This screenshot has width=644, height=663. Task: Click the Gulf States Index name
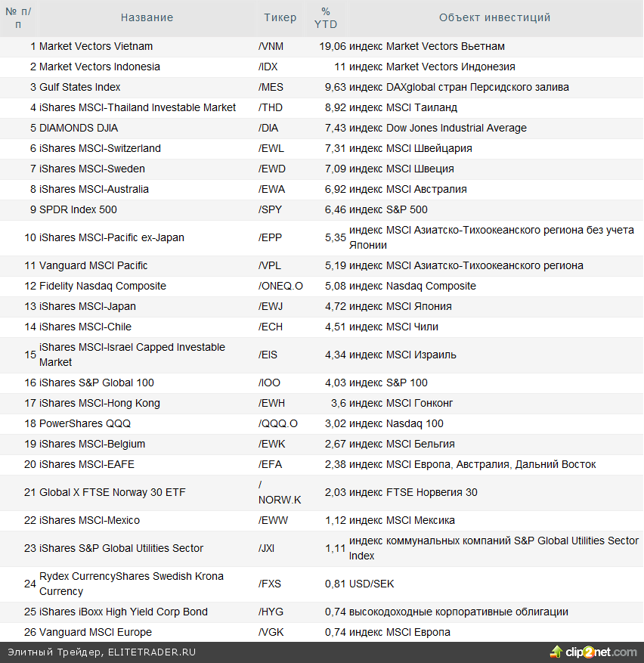pyautogui.click(x=79, y=87)
